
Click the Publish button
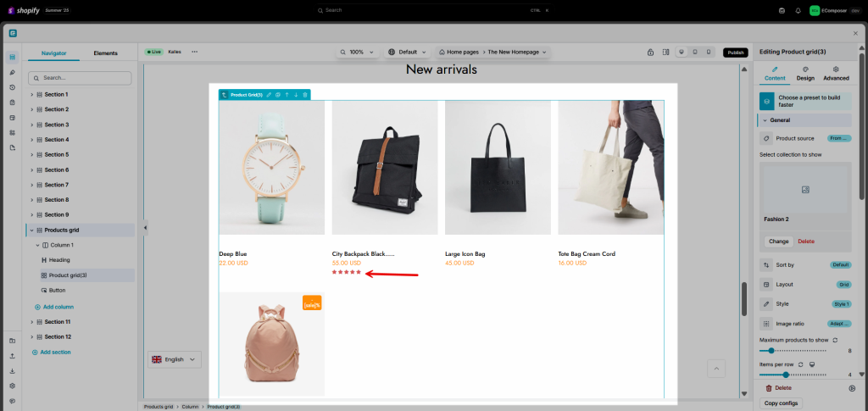click(x=735, y=53)
